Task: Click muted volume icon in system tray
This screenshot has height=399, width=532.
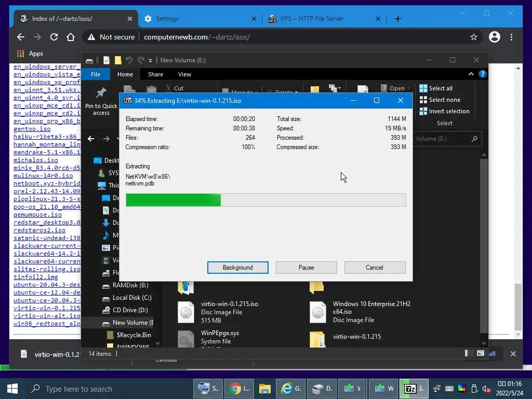Action: coord(486,389)
